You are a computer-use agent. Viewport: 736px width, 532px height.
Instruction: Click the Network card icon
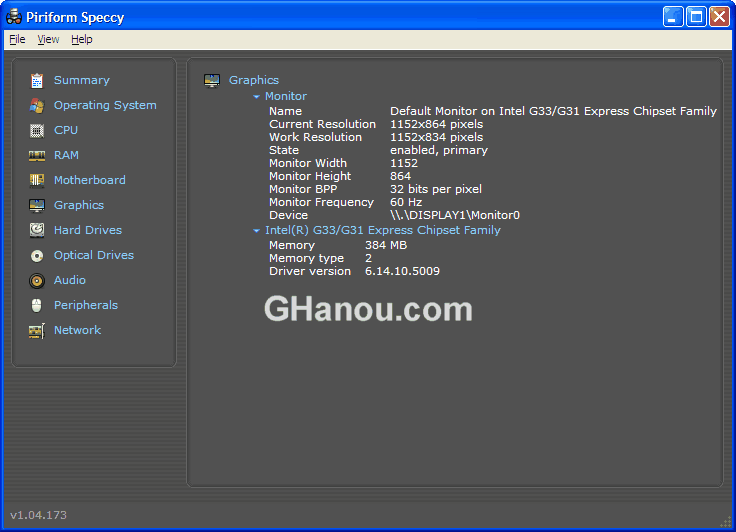37,331
